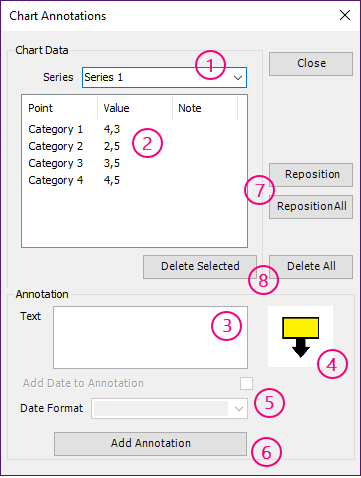Select Category 2 data point row
The height and width of the screenshot is (478, 361).
pos(134,146)
